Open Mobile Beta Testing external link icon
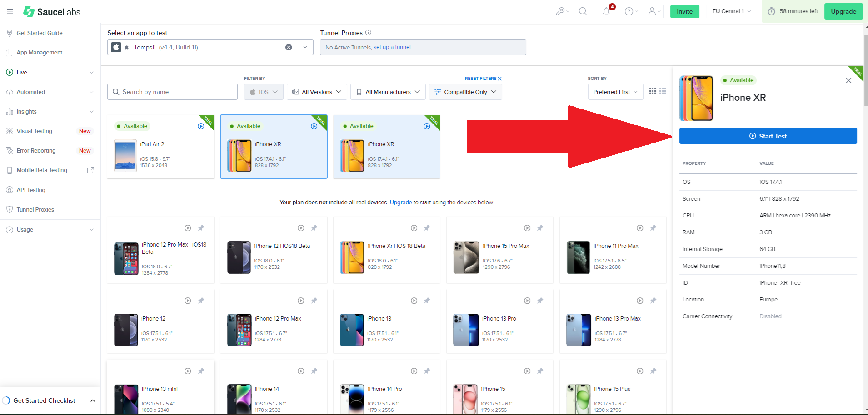 [x=90, y=170]
